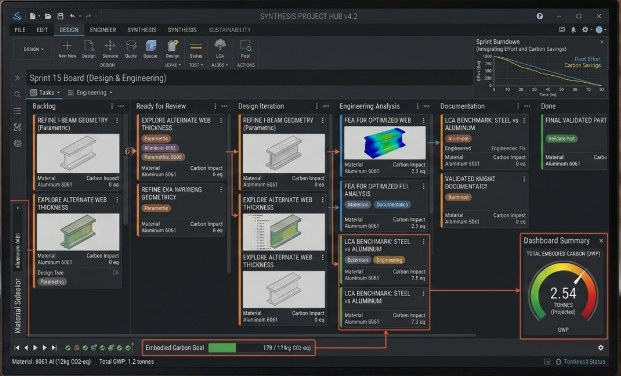
Task: Jump to first with skip-back control
Action: (x=17, y=347)
